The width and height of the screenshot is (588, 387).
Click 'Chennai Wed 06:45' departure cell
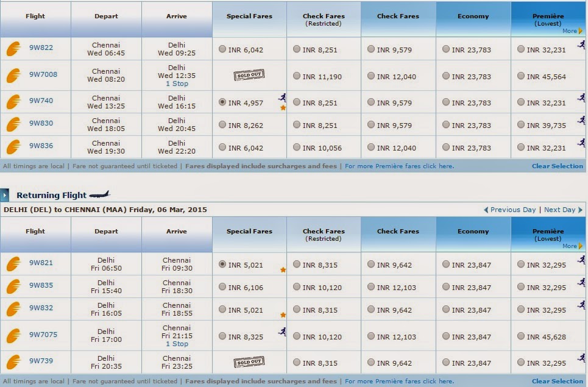tap(106, 49)
